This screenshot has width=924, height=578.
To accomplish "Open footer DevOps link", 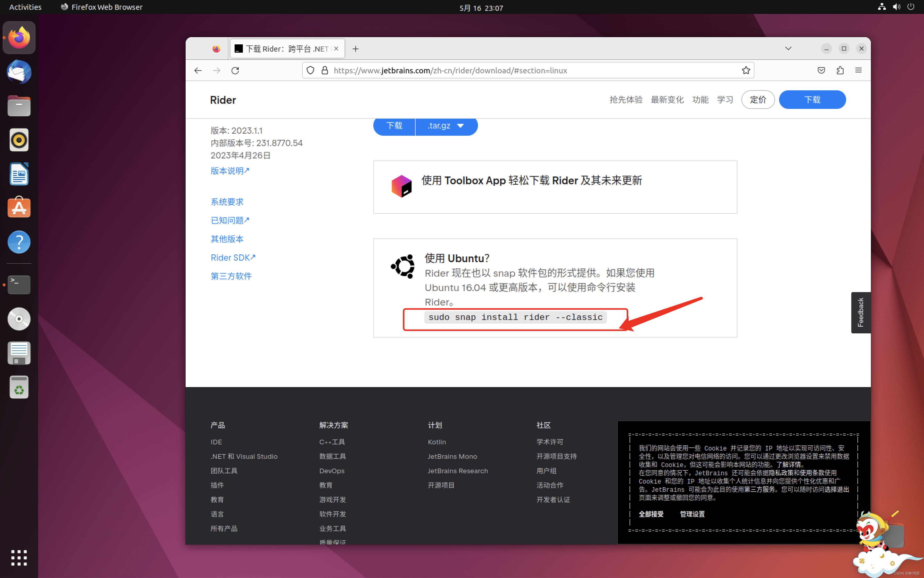I will 332,471.
